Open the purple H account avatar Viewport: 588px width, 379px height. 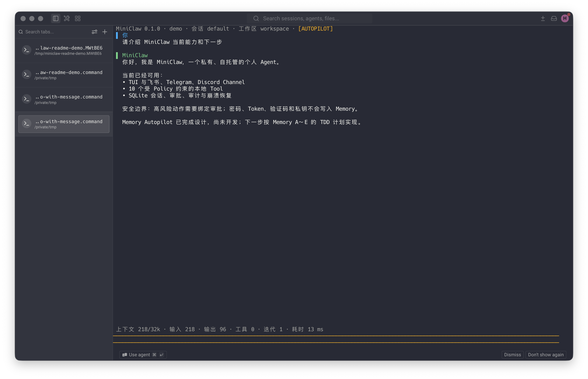point(565,18)
